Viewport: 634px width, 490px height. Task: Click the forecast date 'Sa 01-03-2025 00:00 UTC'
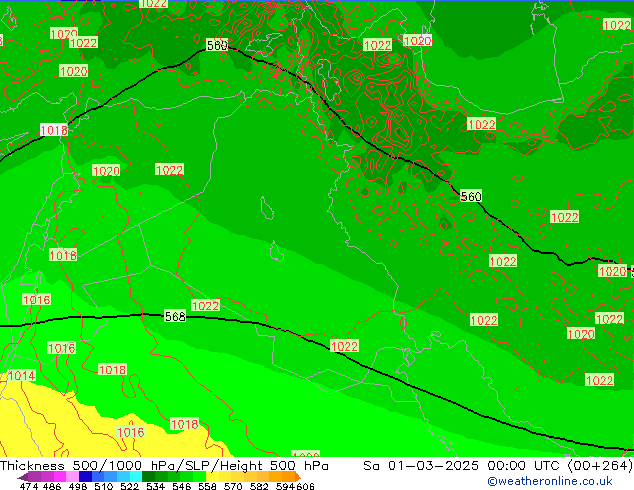click(x=462, y=466)
